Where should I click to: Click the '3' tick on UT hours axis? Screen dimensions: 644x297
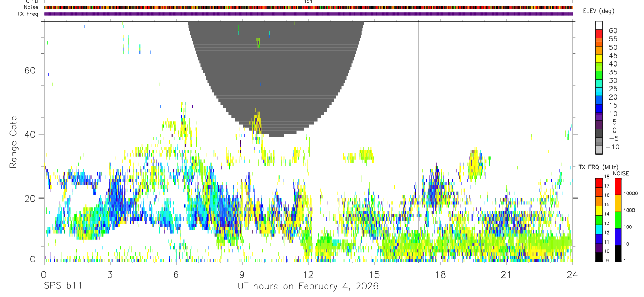pyautogui.click(x=110, y=274)
